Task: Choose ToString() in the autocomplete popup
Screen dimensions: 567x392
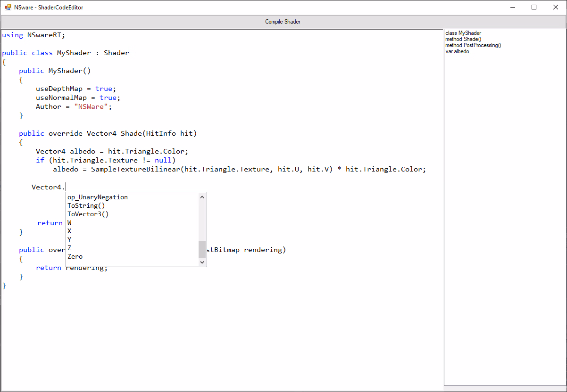Action: [x=86, y=205]
